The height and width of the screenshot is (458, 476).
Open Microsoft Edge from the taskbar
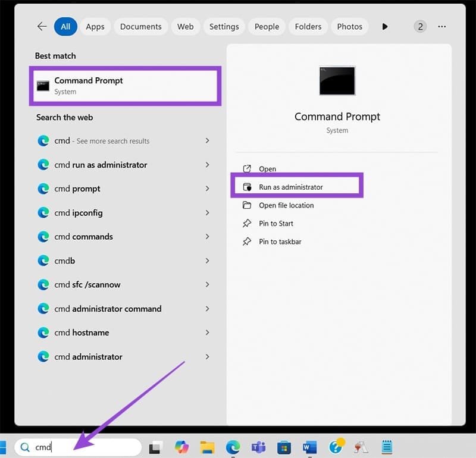[x=233, y=447]
